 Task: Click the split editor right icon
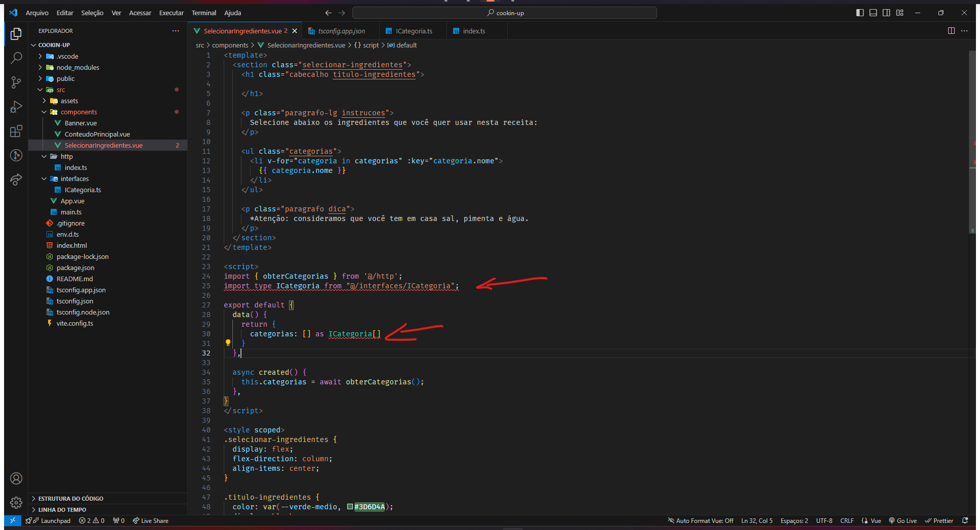(951, 31)
